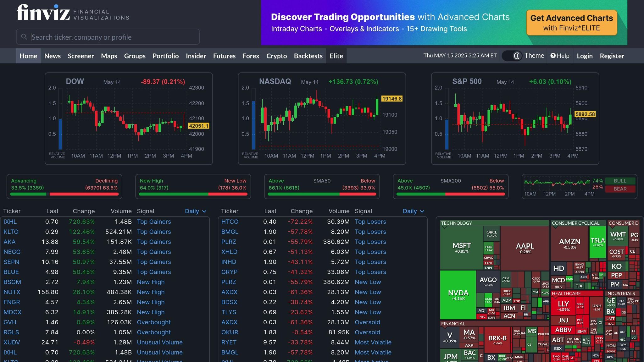The height and width of the screenshot is (362, 644).
Task: Open the NASDAQ index chart
Action: click(322, 119)
